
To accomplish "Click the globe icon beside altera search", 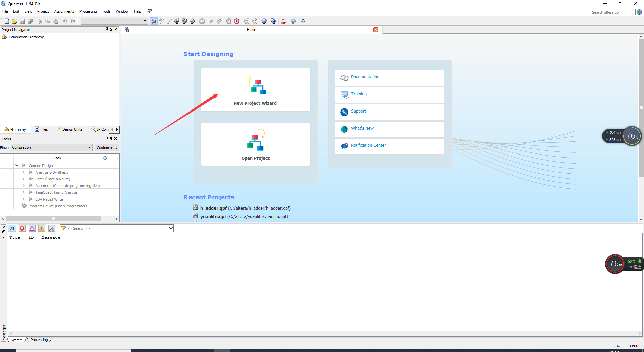I will [x=639, y=12].
